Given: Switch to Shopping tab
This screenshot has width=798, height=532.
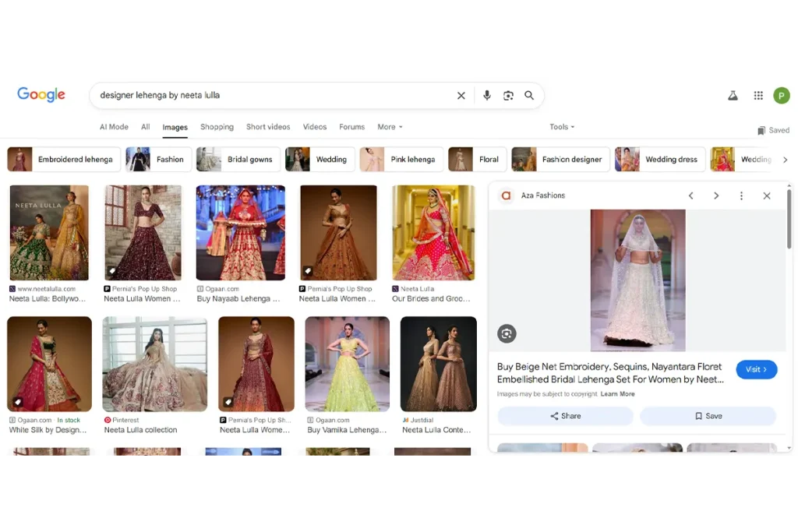Looking at the screenshot, I should pos(217,127).
